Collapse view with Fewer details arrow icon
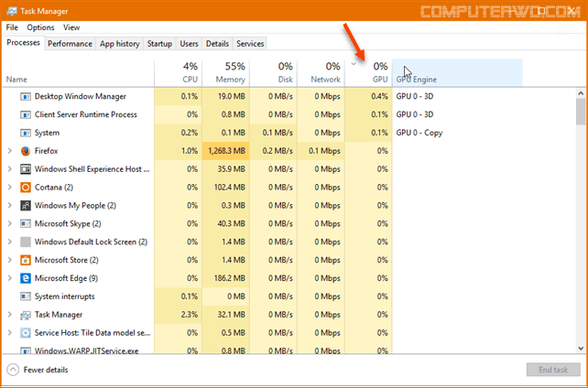This screenshot has height=388, width=588. click(x=13, y=370)
